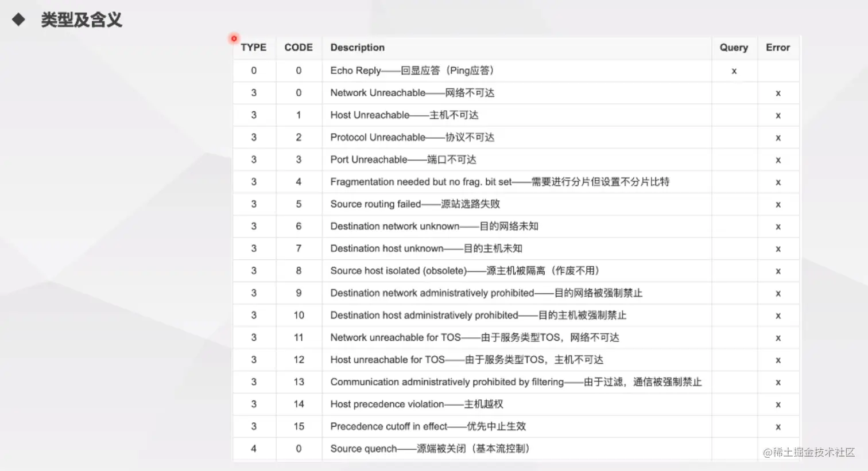The height and width of the screenshot is (471, 868).
Task: Click the CODE column header
Action: pyautogui.click(x=299, y=48)
